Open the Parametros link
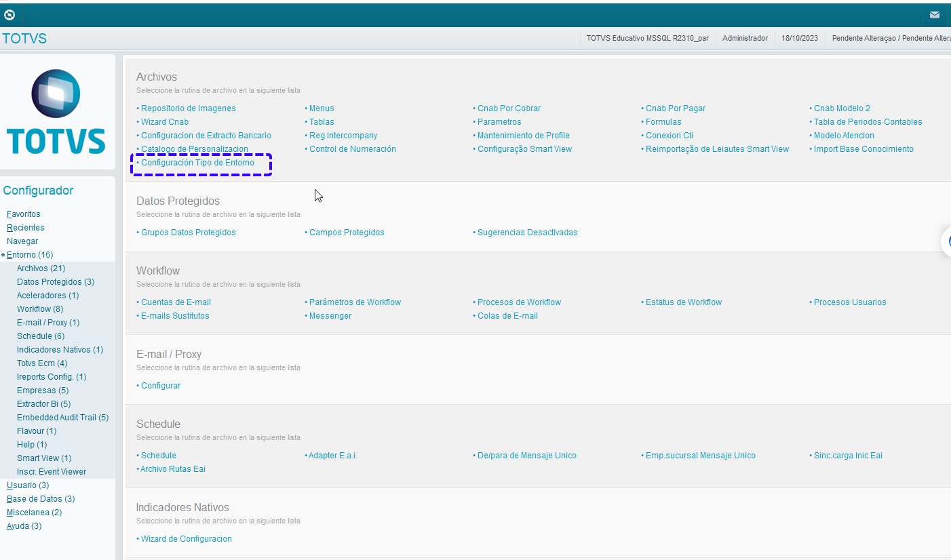Screen dimensions: 951x560 [499, 122]
